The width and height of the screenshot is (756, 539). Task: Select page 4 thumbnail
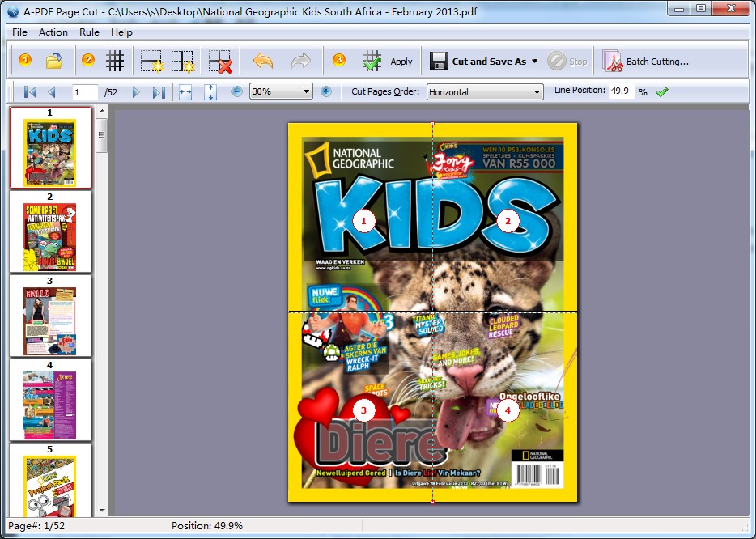pos(50,400)
